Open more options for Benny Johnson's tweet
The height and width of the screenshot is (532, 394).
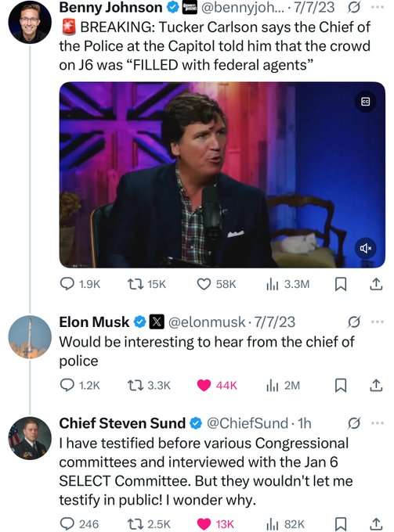(378, 7)
